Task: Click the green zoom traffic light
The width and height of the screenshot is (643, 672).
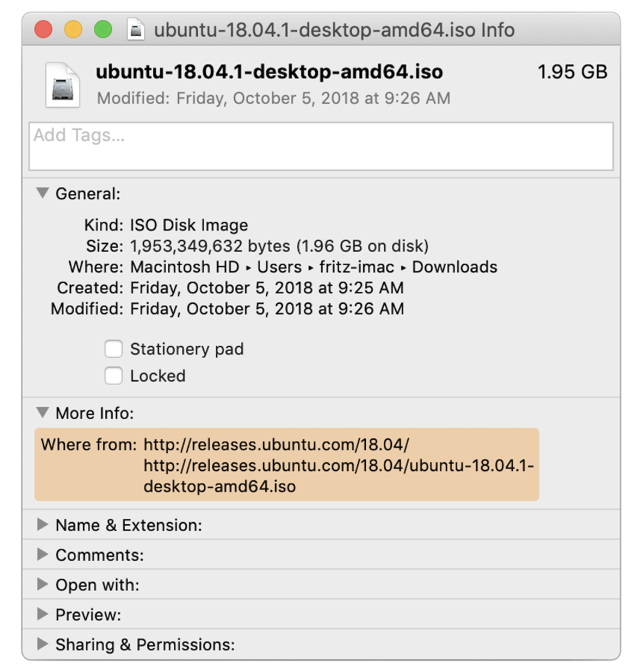Action: click(102, 30)
